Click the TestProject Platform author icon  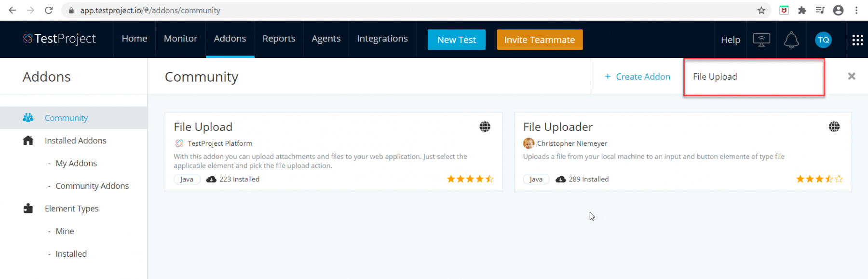pyautogui.click(x=179, y=143)
